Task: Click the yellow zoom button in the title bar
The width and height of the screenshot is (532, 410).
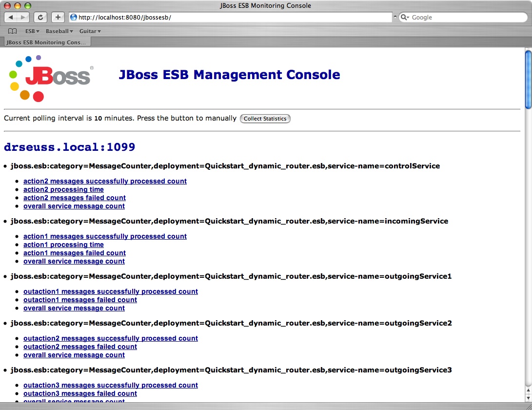Action: [x=17, y=5]
